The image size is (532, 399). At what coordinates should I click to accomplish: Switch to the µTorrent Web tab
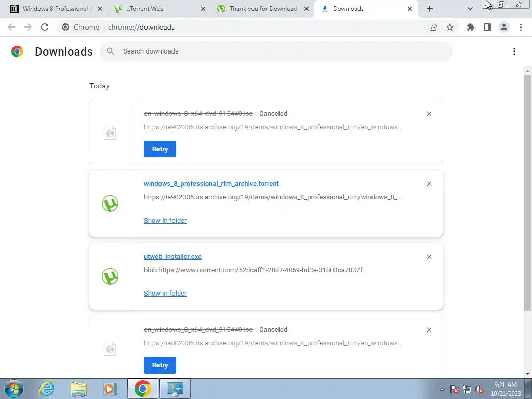[x=159, y=9]
